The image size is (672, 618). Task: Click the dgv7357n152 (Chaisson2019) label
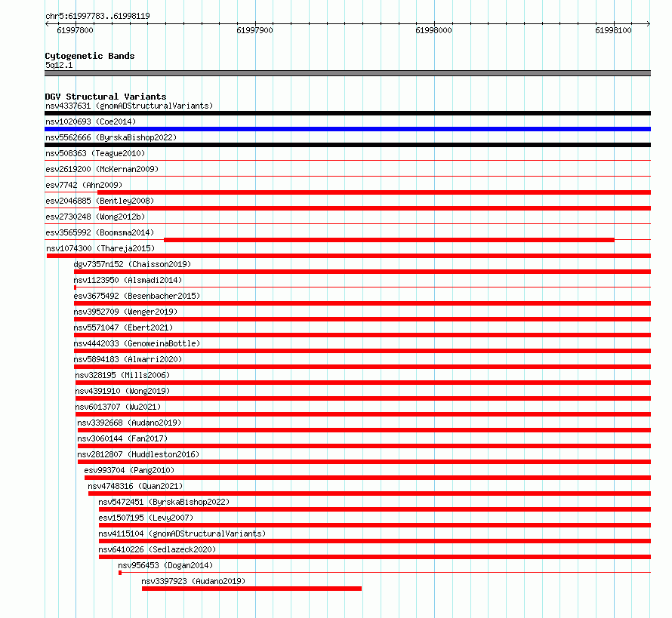point(132,264)
